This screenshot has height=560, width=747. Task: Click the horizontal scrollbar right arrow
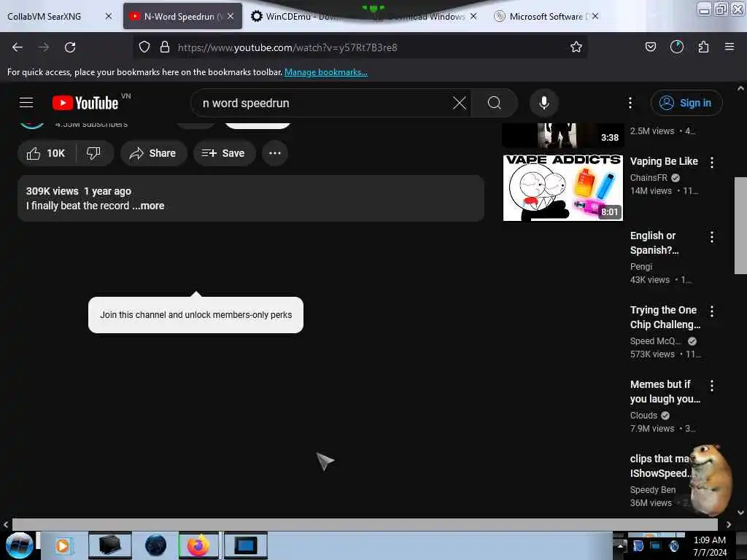point(729,524)
